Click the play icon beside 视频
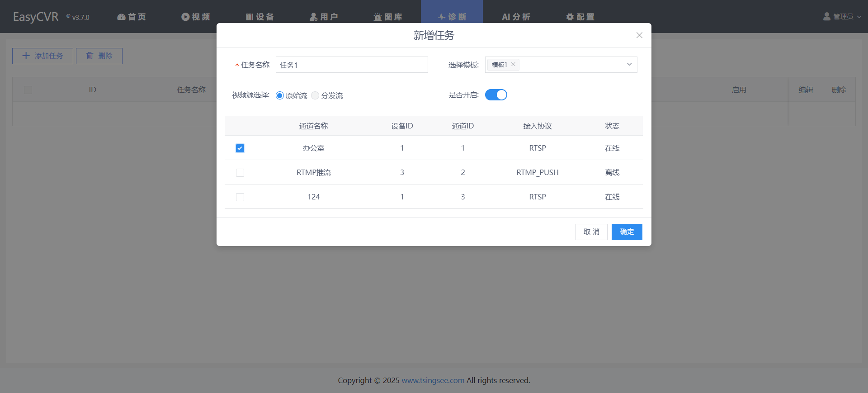 (185, 17)
